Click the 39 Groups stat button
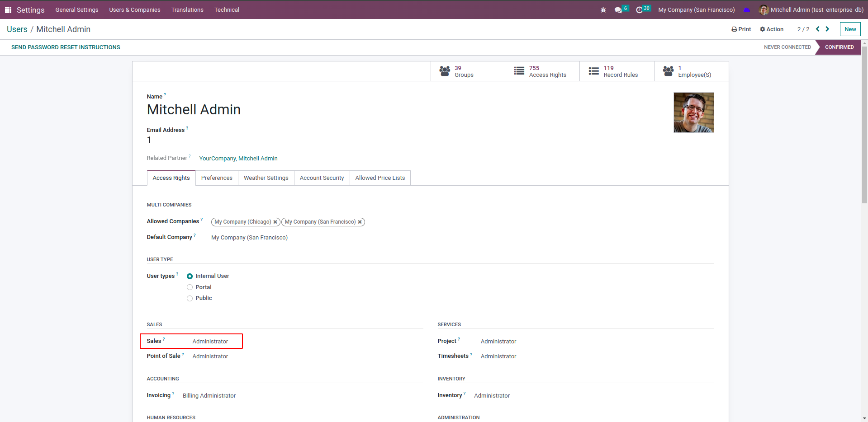Screen dimensions: 868x422 [468, 71]
